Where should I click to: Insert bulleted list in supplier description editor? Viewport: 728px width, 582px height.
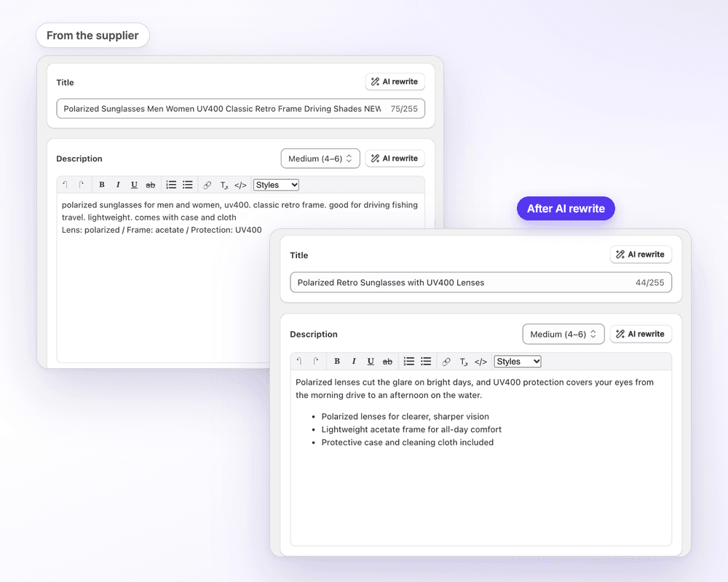click(x=188, y=185)
